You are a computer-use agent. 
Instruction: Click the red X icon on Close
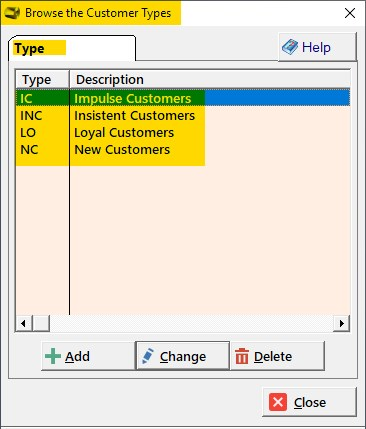pos(278,402)
